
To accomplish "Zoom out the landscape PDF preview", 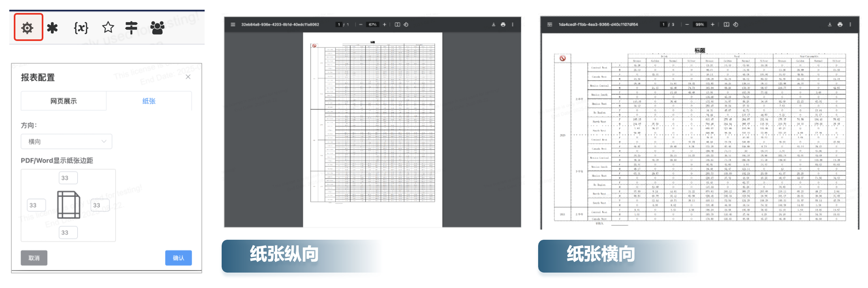I will (x=687, y=25).
